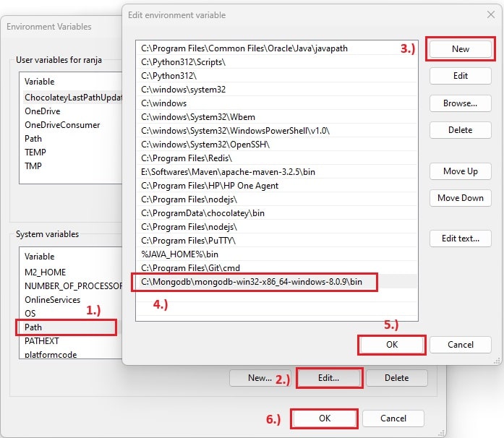The image size is (504, 438).
Task: Select C:\Program Files\Redis\ entry
Action: click(276, 158)
